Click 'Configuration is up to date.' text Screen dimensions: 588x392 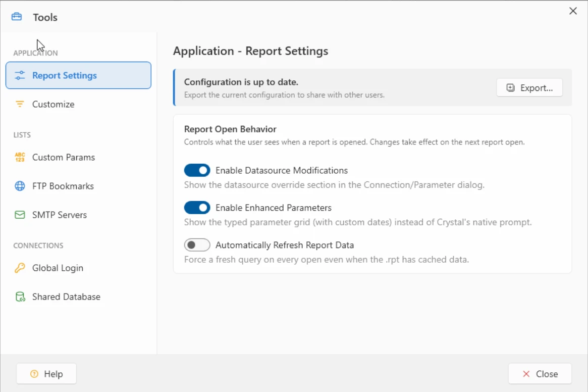tap(241, 82)
